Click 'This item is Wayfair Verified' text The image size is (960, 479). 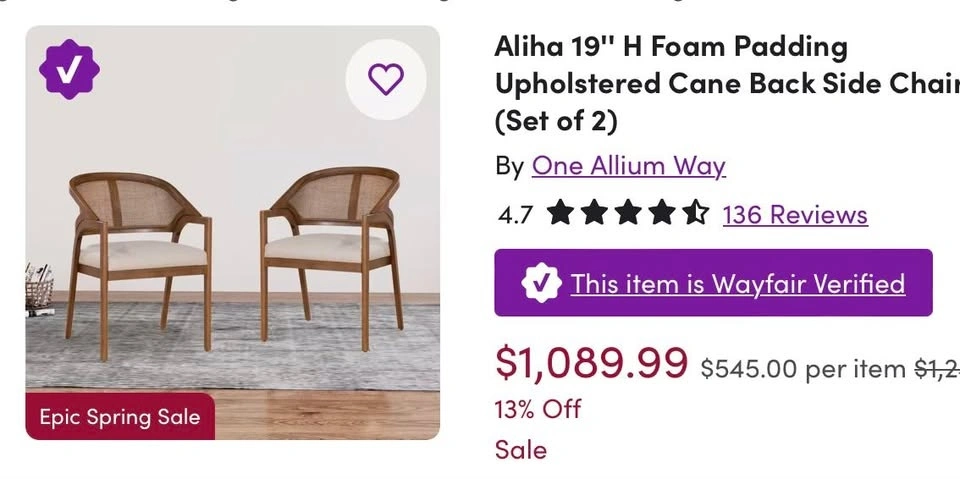(737, 283)
